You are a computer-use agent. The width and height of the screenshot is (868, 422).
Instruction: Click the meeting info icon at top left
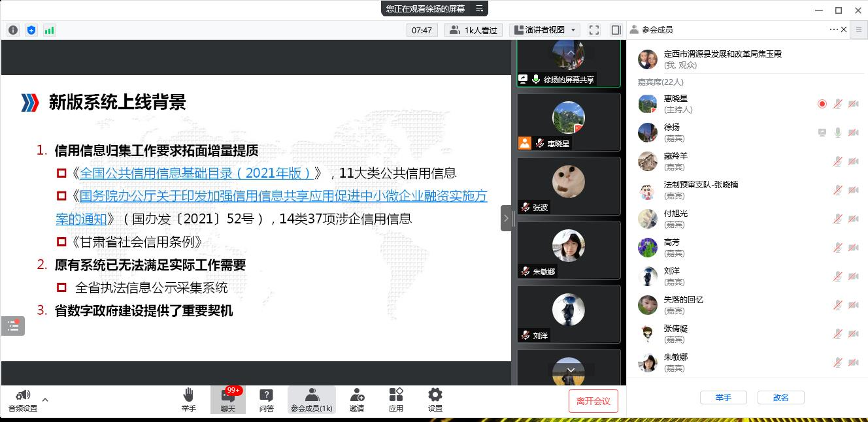(x=13, y=30)
